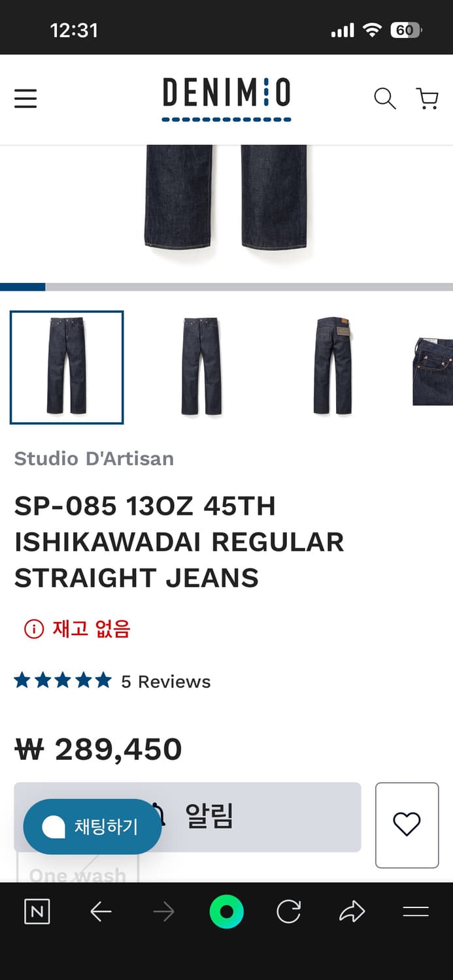Share page using share arrow icon
This screenshot has height=980, width=453.
(352, 911)
